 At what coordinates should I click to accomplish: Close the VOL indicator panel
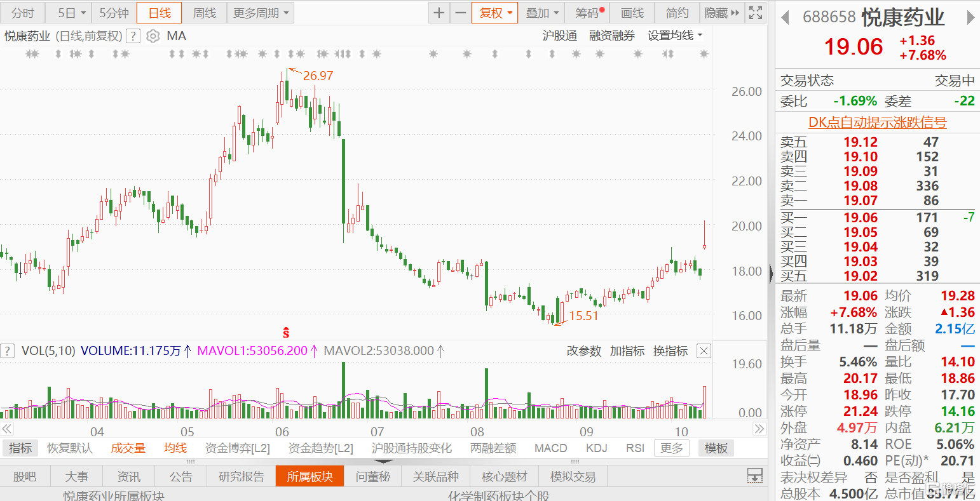tap(703, 351)
